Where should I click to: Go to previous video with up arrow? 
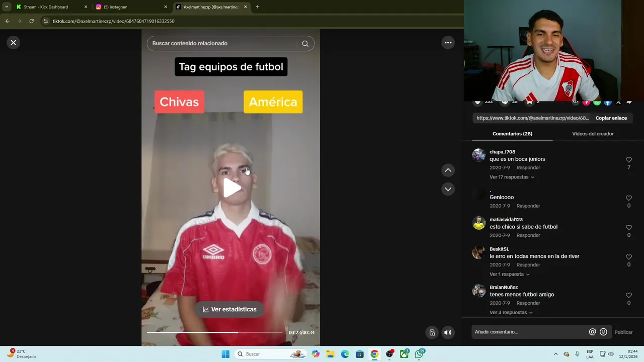click(448, 170)
